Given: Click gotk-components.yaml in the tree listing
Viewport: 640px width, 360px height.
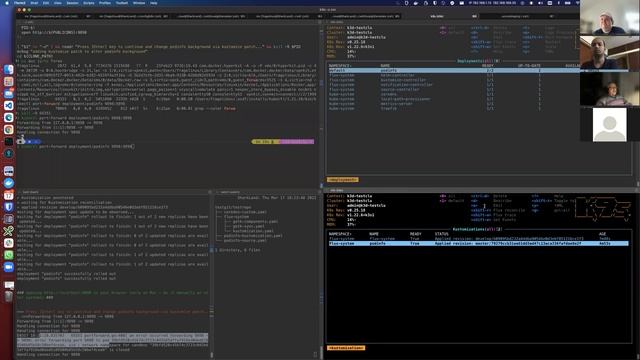Looking at the screenshot, I should pos(257,221).
